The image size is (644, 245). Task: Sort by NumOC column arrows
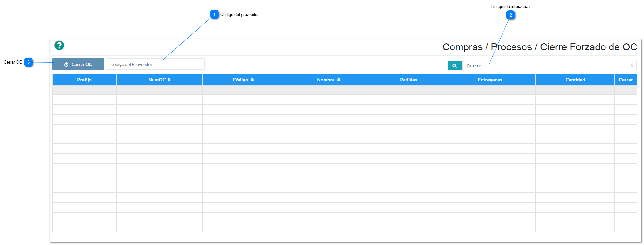tap(169, 80)
